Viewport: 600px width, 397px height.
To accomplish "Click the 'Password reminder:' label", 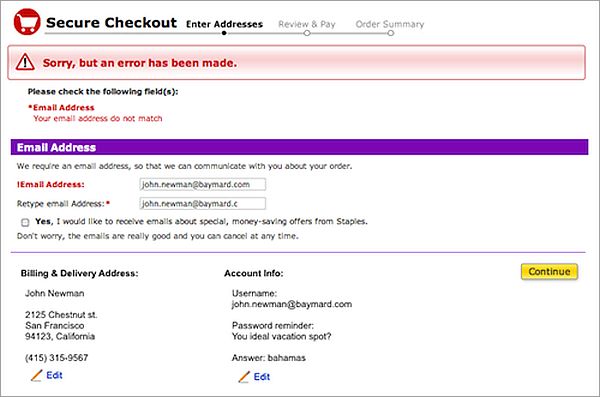I will (273, 325).
